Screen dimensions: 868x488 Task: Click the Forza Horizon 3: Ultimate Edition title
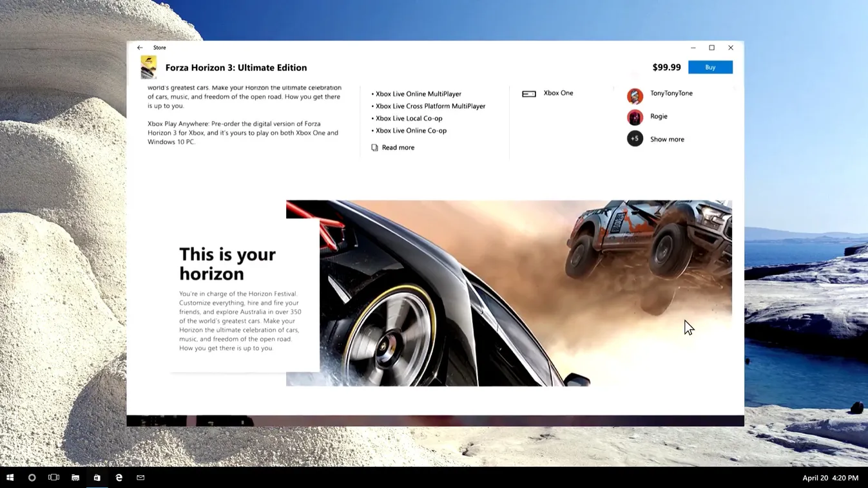(236, 68)
